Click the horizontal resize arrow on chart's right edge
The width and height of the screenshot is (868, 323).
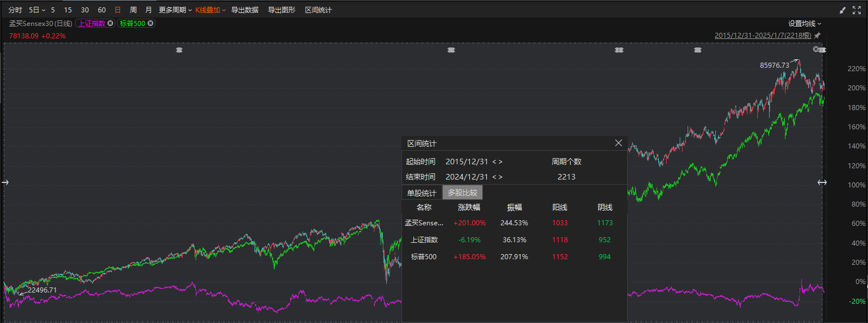(x=822, y=182)
